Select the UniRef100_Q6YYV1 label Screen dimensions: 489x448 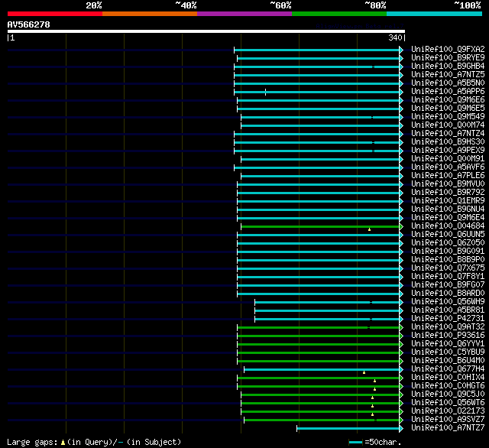pos(448,344)
